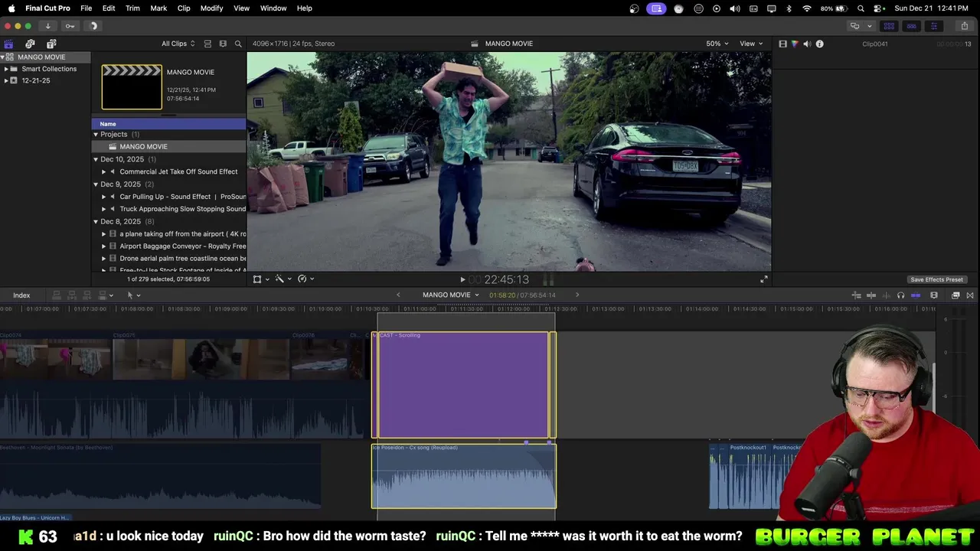Open Transform tools dropdown under viewer
Viewport: 980px width, 551px height.
pyautogui.click(x=261, y=279)
